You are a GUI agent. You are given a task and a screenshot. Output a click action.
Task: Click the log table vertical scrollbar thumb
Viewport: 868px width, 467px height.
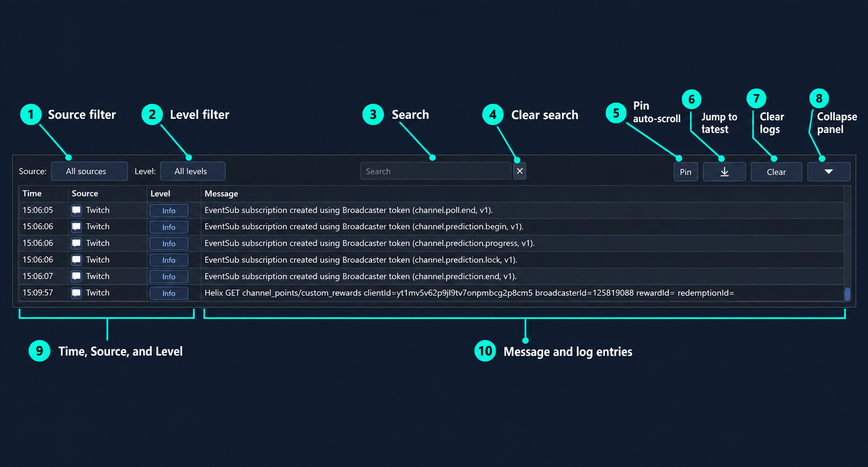pyautogui.click(x=847, y=294)
